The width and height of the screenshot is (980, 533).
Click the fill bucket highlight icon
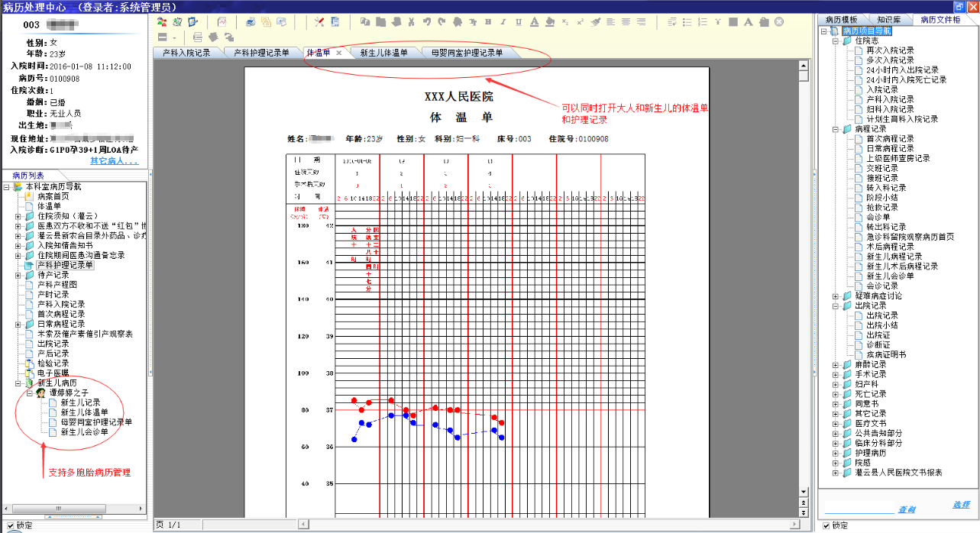[x=549, y=21]
